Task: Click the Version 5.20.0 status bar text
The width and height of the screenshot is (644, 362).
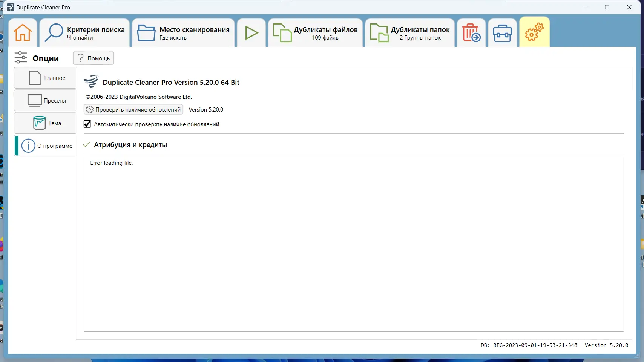Action: 606,345
